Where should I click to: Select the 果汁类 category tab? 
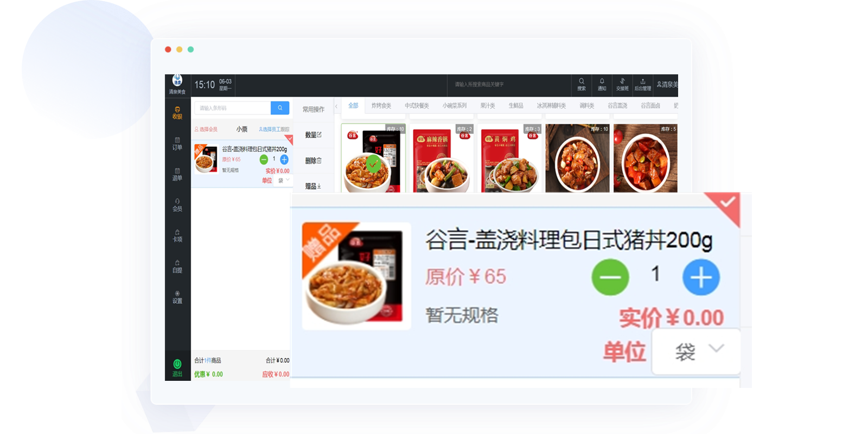[487, 106]
